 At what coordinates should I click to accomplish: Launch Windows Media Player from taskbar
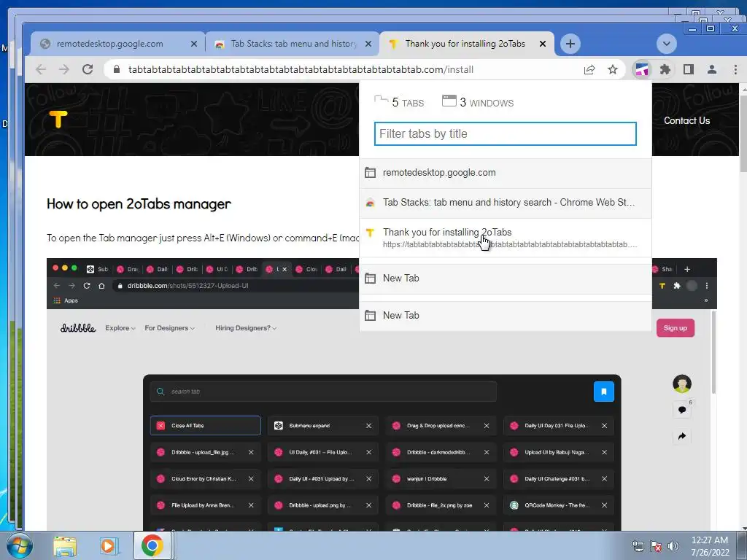click(108, 547)
